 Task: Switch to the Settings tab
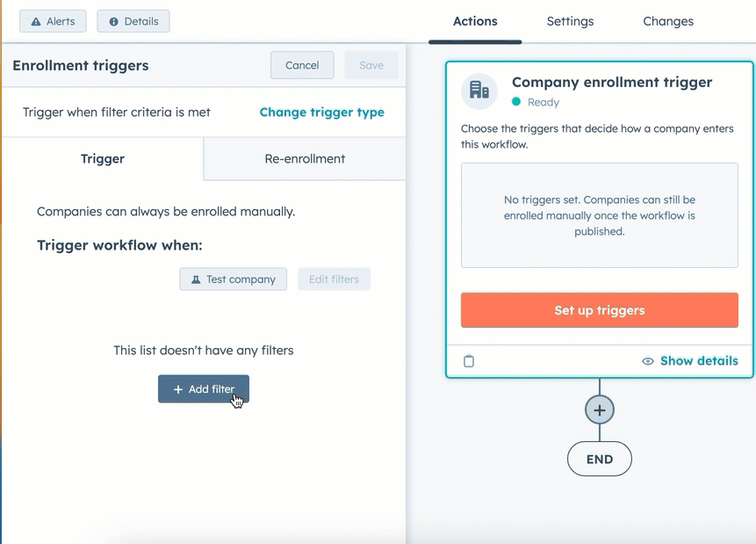click(569, 21)
